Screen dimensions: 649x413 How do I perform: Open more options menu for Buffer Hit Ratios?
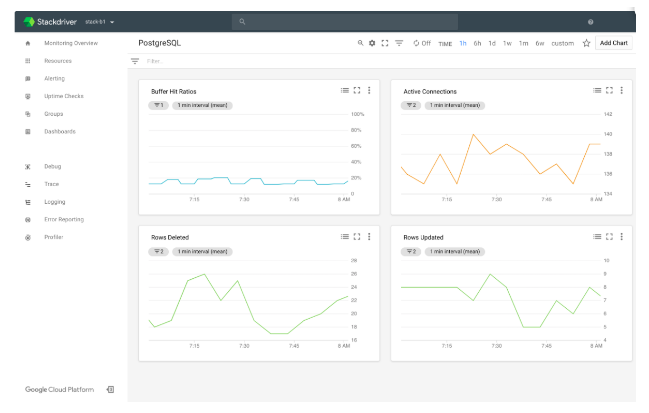tap(369, 91)
